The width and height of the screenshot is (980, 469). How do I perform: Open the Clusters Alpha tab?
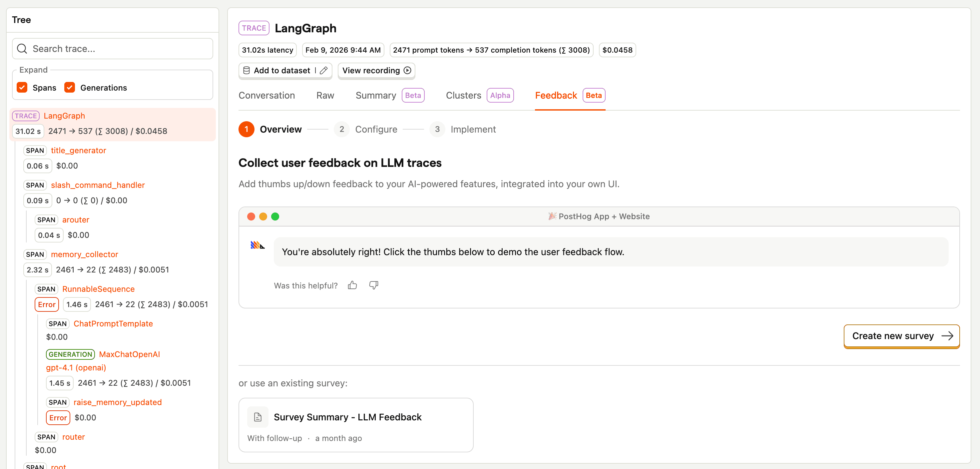coord(463,96)
